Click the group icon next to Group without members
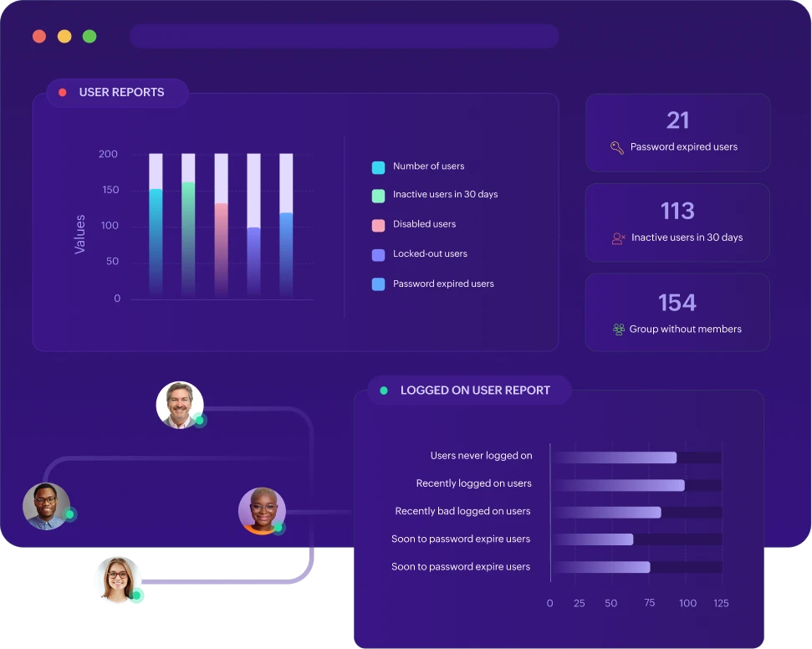 click(618, 329)
